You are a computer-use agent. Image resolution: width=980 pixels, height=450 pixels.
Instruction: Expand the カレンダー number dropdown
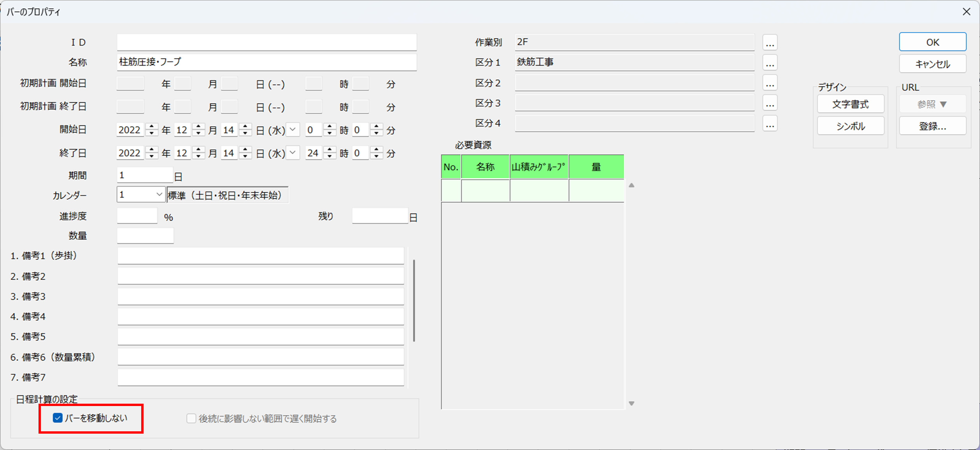(x=159, y=194)
